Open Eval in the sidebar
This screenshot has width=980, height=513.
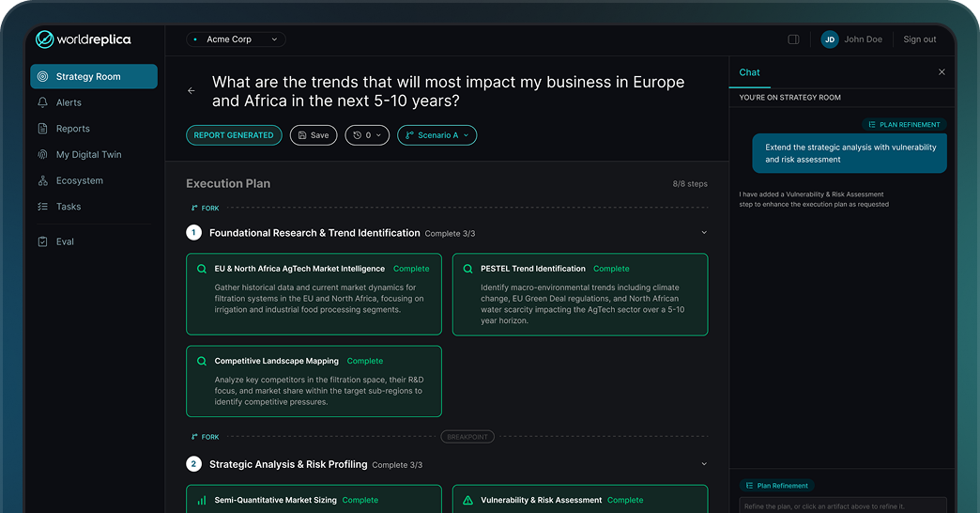(x=65, y=241)
